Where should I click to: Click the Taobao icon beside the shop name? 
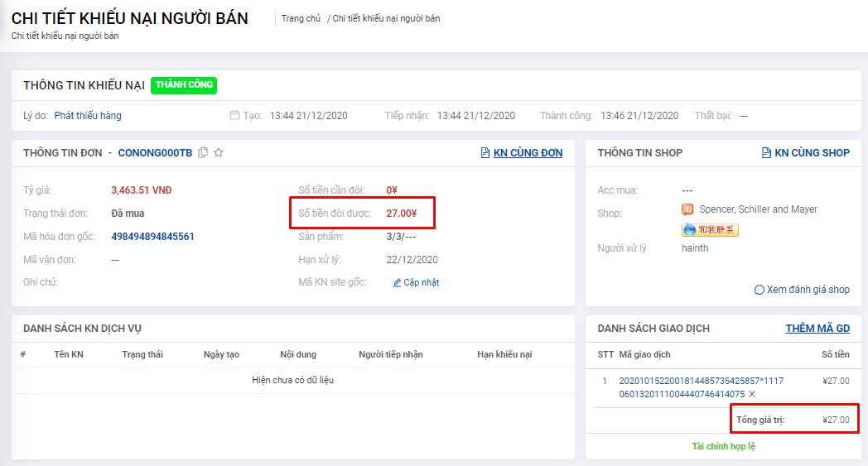[x=687, y=209]
